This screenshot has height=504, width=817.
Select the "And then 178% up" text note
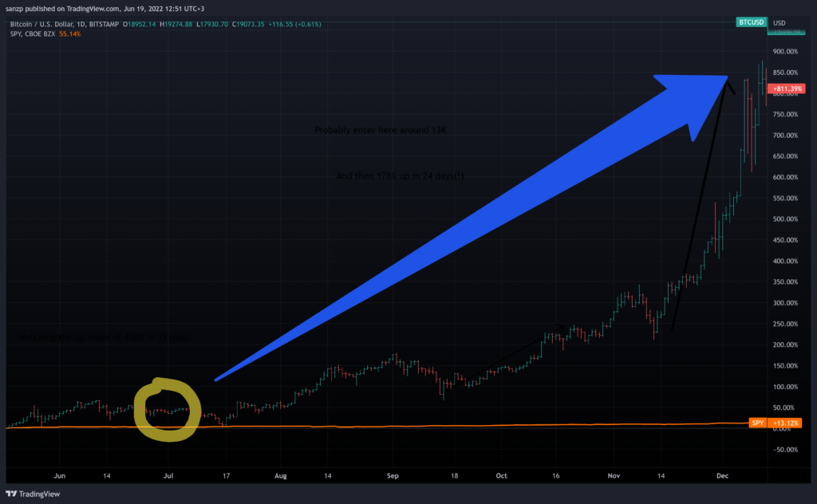point(400,176)
